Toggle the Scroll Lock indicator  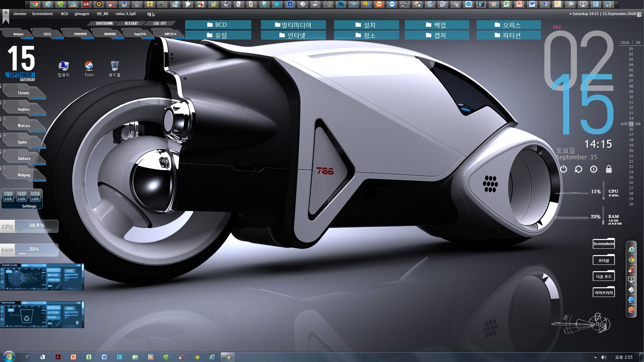pos(35,196)
